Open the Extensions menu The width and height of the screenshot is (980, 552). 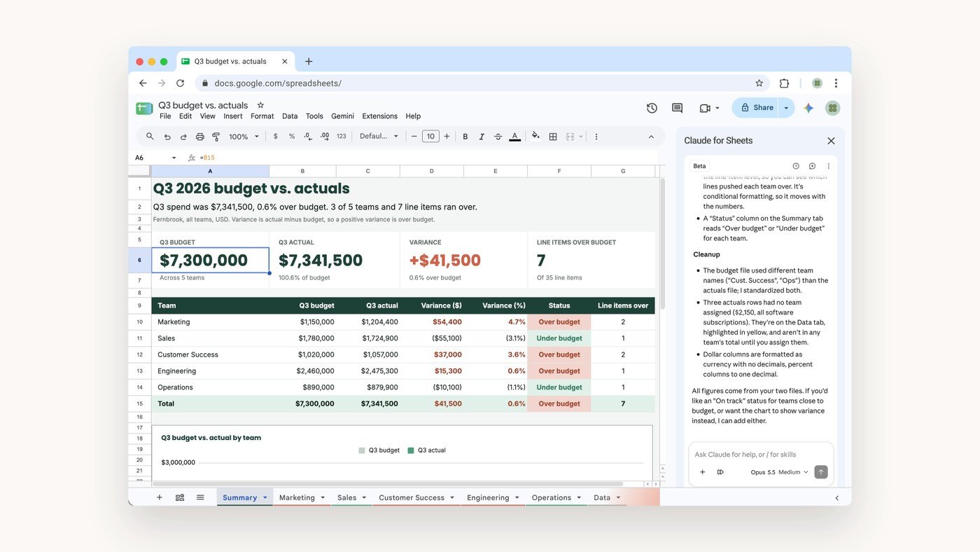click(x=379, y=116)
